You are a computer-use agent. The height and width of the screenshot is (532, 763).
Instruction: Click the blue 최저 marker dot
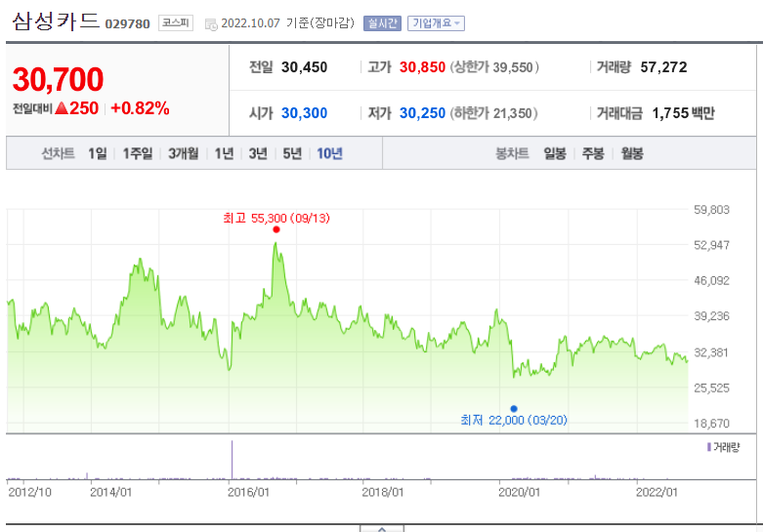click(x=514, y=408)
